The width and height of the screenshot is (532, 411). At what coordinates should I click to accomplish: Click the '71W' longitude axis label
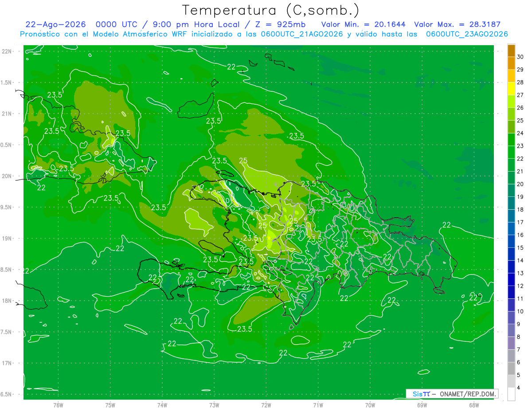(318, 405)
